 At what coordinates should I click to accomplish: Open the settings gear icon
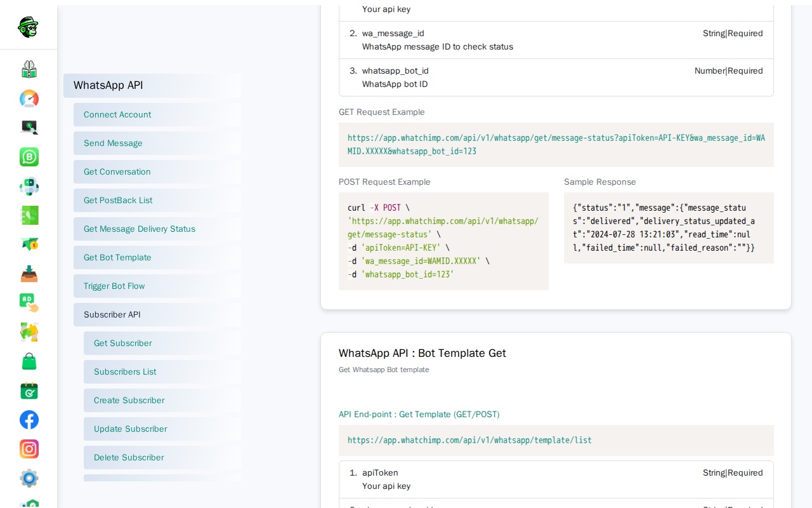[29, 478]
